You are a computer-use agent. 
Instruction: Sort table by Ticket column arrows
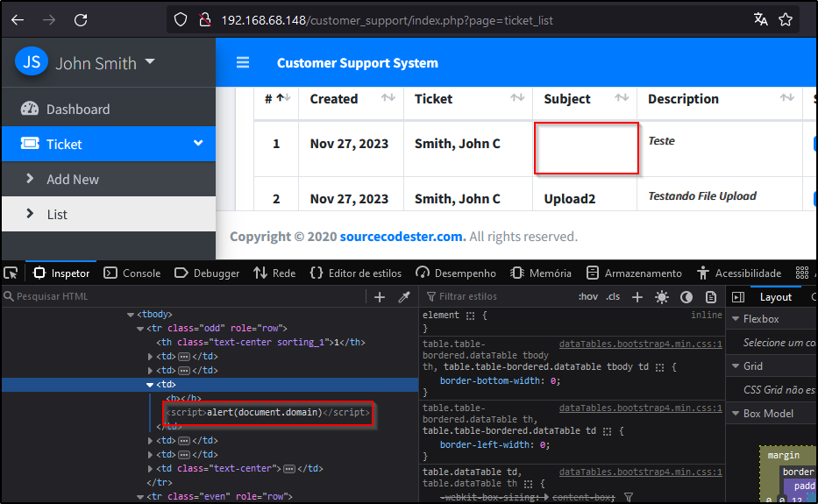click(x=517, y=97)
